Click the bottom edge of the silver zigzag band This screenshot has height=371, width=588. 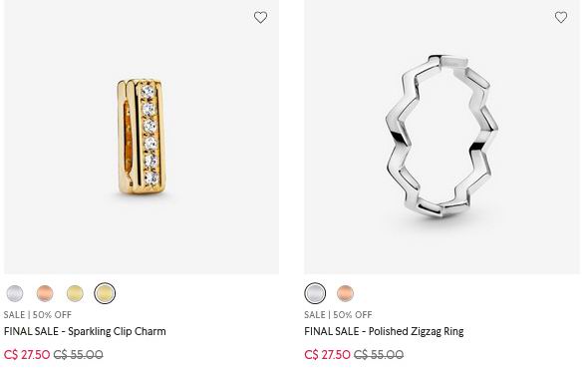441,208
